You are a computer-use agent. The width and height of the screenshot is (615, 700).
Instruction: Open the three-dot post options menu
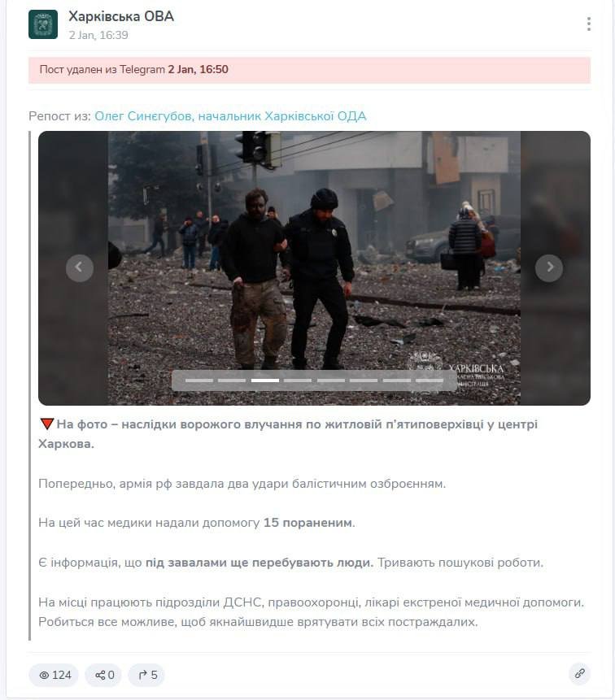(589, 24)
